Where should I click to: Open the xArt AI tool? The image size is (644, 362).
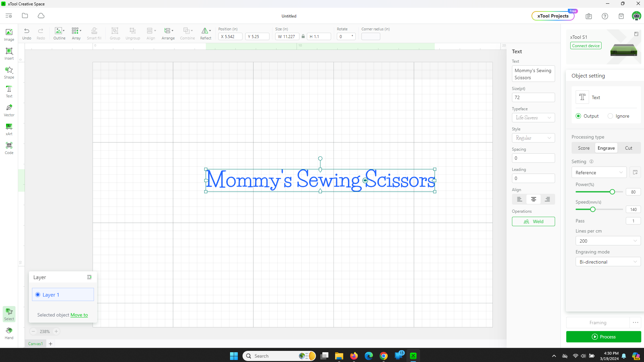tap(9, 129)
